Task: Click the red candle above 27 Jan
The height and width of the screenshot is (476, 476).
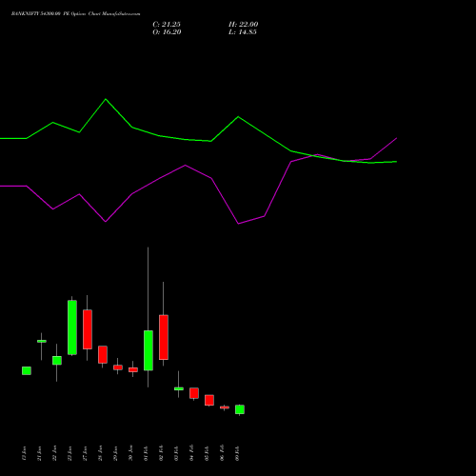Action: coord(88,329)
